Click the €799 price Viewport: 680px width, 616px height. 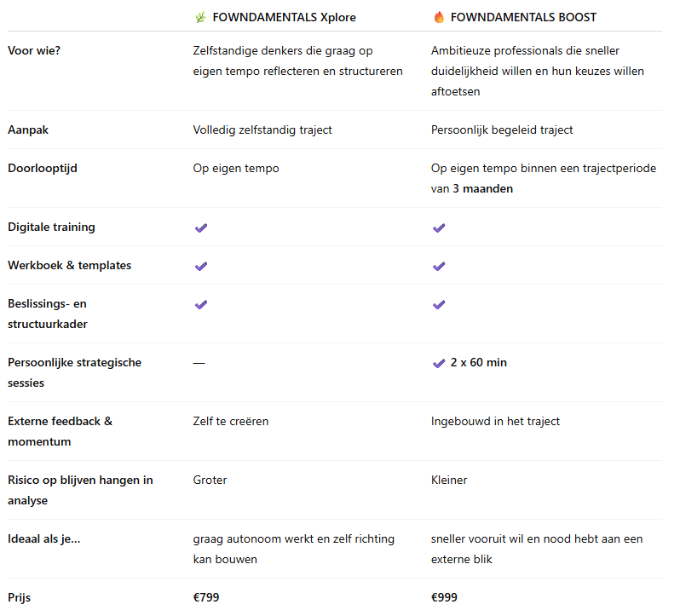click(x=206, y=597)
